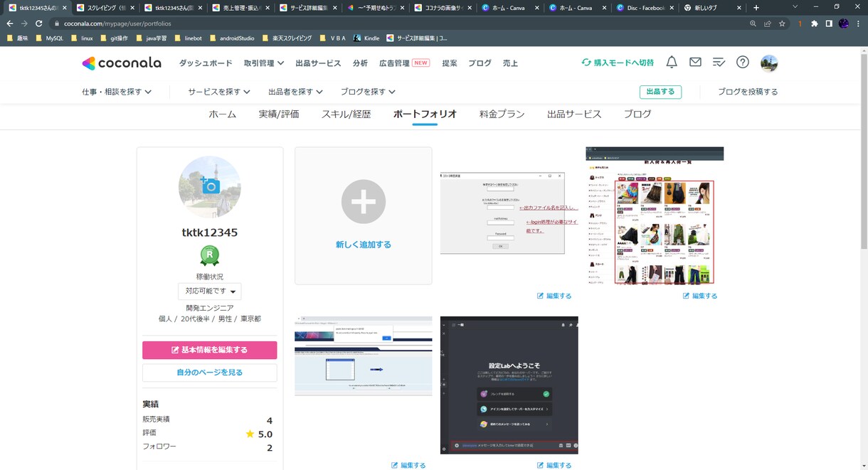Go back with browser back arrow

click(10, 23)
